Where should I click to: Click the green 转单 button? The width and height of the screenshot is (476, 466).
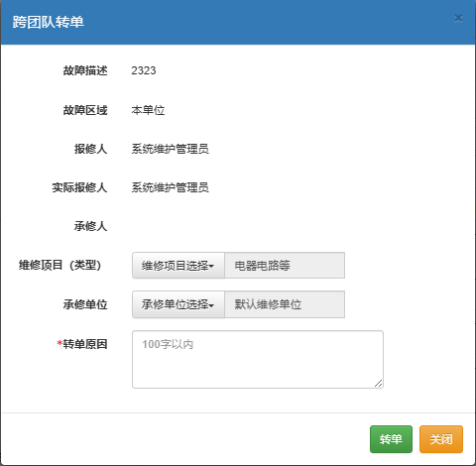[391, 439]
